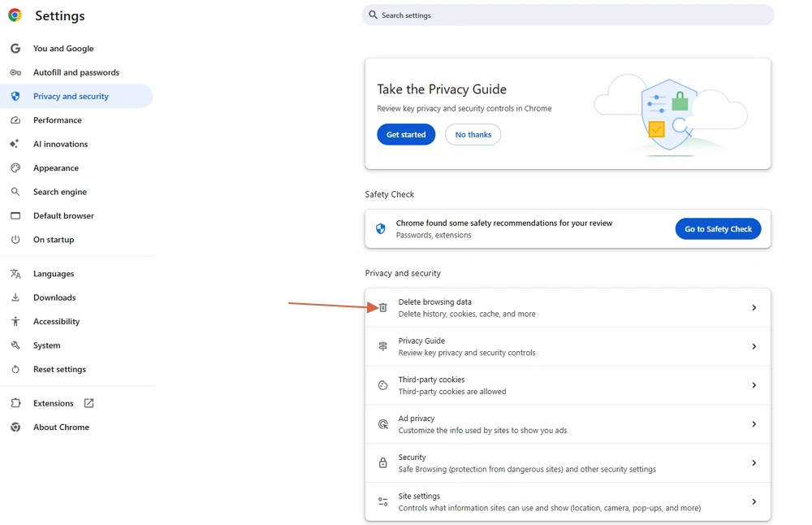Click the shield icon for Privacy and security
The width and height of the screenshot is (812, 525).
[x=15, y=96]
